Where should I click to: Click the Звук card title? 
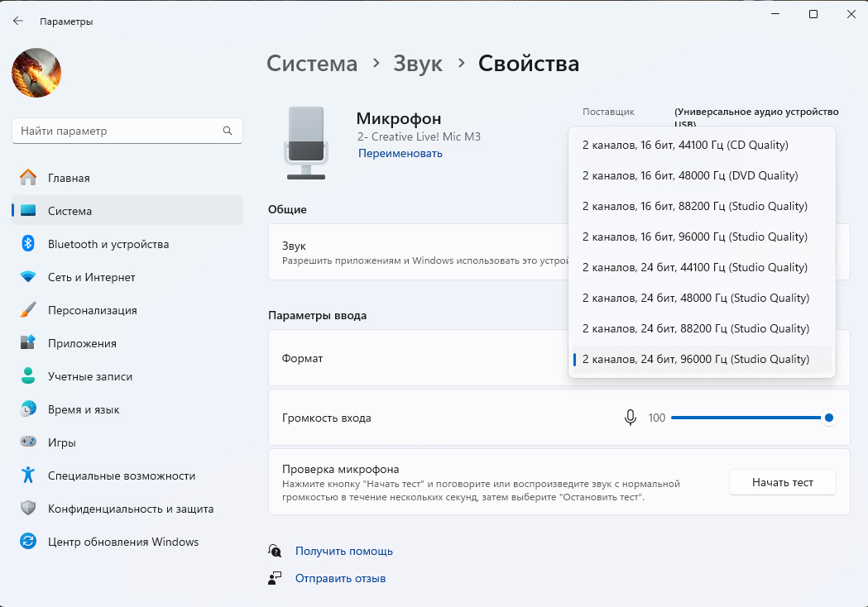tap(294, 246)
